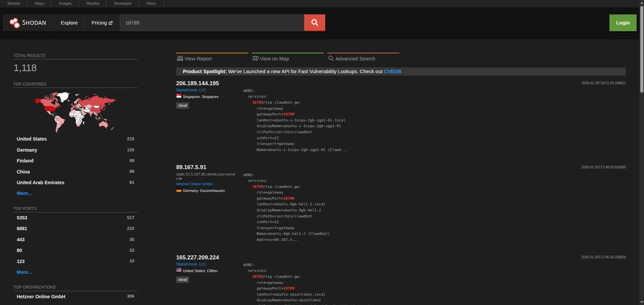This screenshot has width=644, height=305.
Task: Expand More under Top Countries
Action: click(24, 193)
